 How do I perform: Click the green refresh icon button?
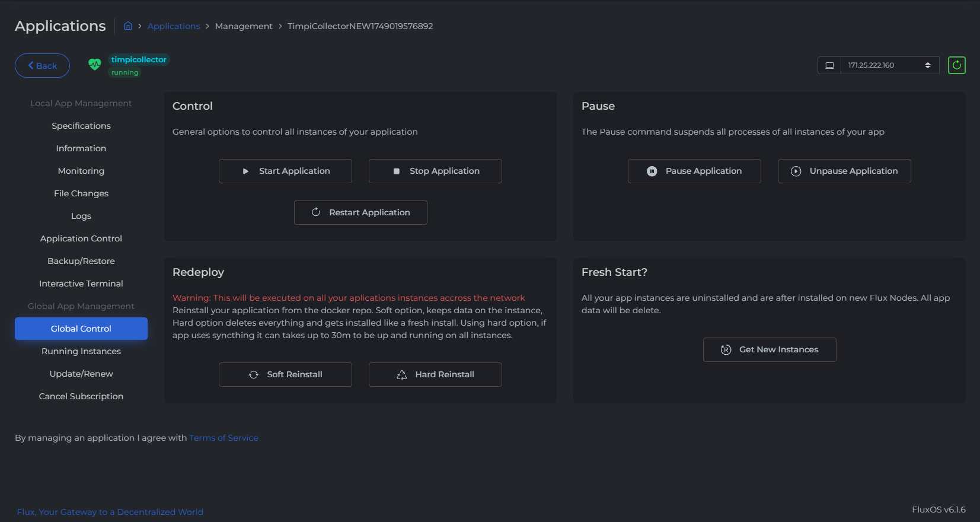click(x=956, y=65)
